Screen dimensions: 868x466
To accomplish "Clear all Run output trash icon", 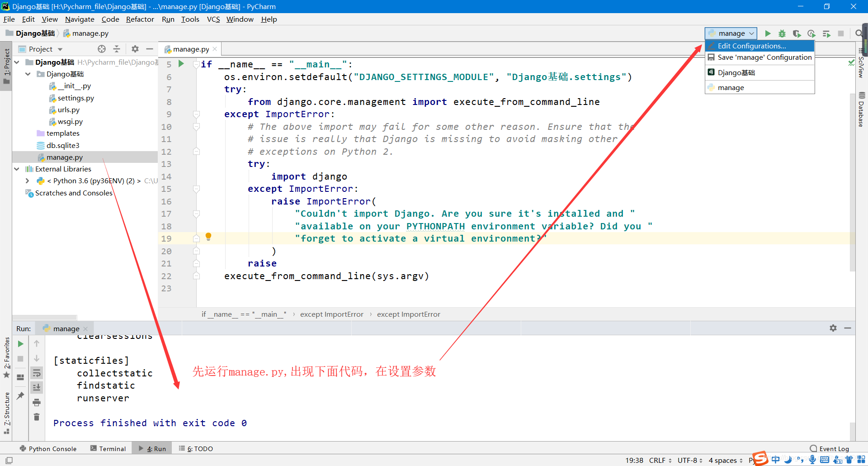I will [x=37, y=417].
